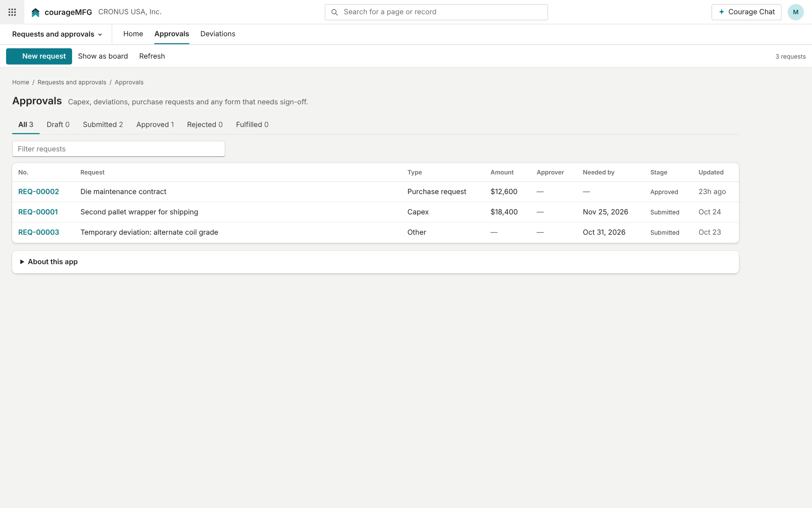Open the app launcher grid icon

(12, 12)
